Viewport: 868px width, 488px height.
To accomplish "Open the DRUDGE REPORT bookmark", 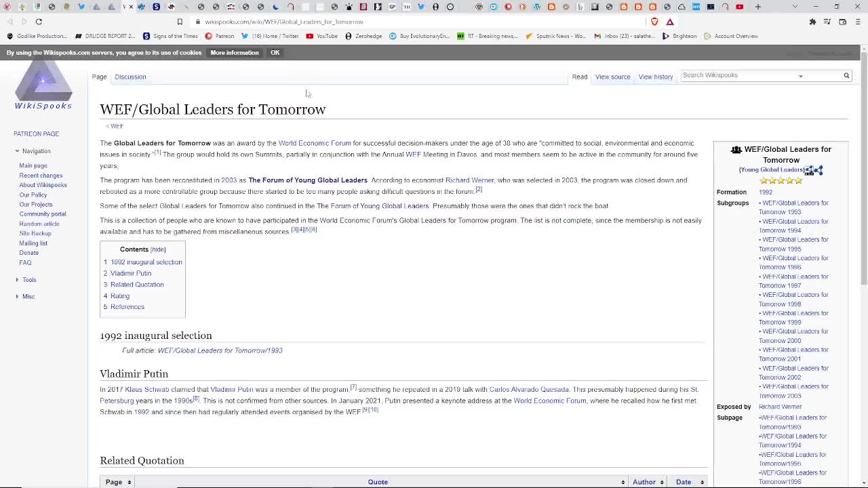I will click(x=105, y=36).
